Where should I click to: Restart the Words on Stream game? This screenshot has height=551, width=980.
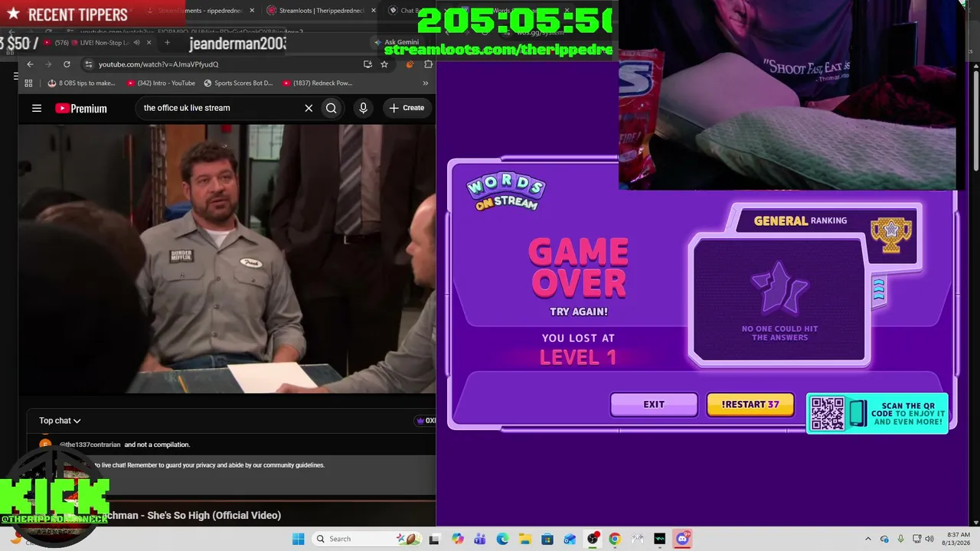(750, 405)
